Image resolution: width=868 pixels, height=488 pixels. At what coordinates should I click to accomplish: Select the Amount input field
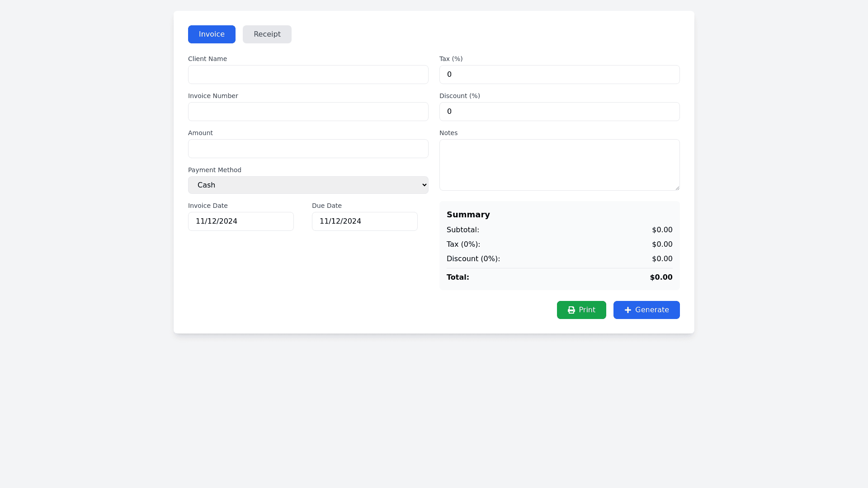pos(308,149)
